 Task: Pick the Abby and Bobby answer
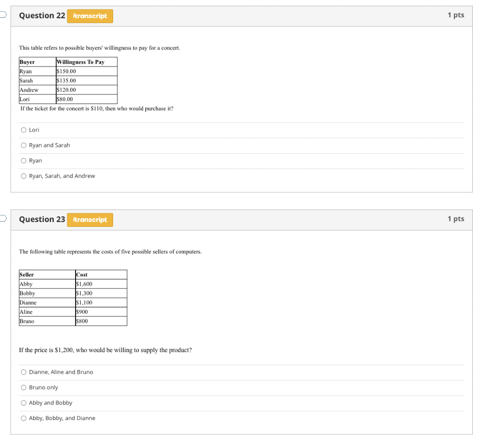24,403
